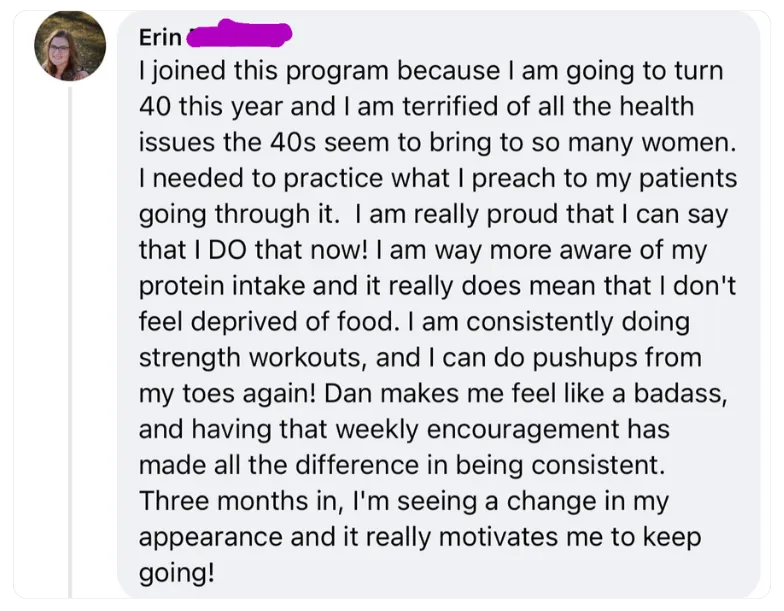The height and width of the screenshot is (611, 784).
Task: Click the word 'Three' beginning a sentence
Action: click(x=174, y=501)
